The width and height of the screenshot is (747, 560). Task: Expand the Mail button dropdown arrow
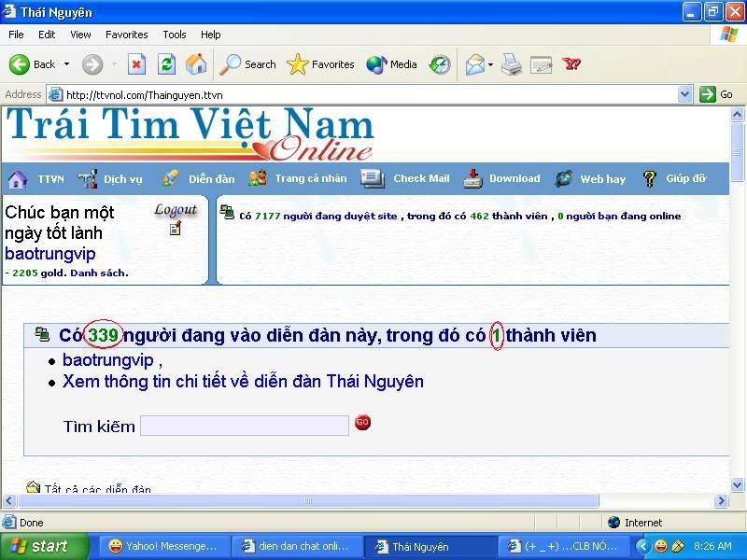[x=490, y=64]
